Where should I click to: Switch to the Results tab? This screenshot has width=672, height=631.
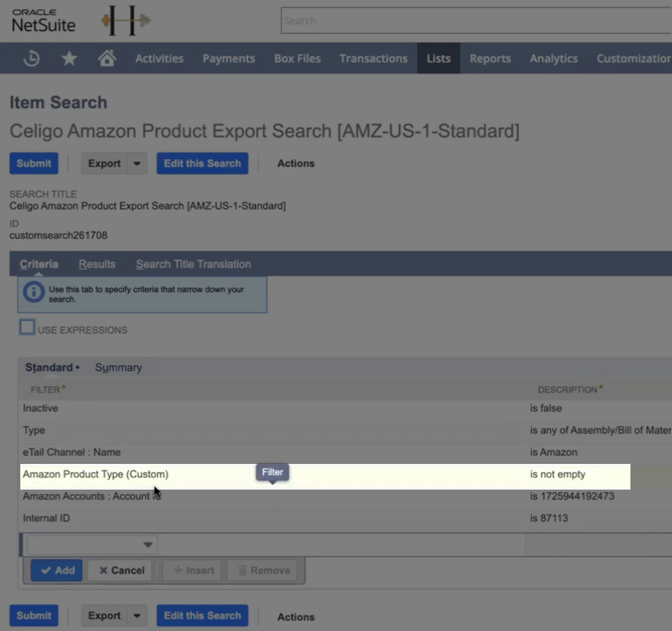(97, 264)
